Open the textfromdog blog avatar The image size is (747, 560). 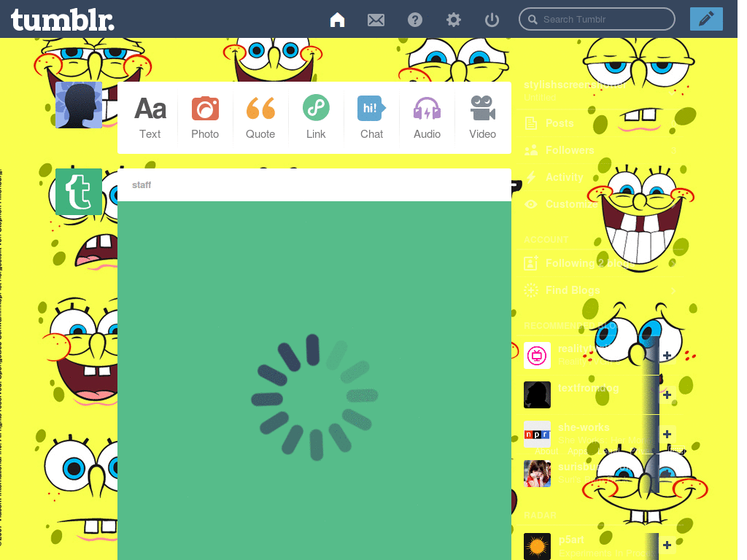(537, 394)
